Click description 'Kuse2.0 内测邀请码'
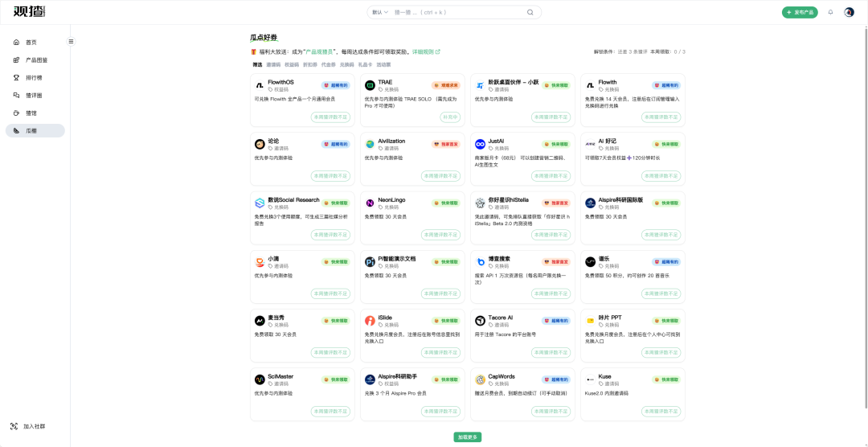This screenshot has width=868, height=447. click(x=606, y=393)
